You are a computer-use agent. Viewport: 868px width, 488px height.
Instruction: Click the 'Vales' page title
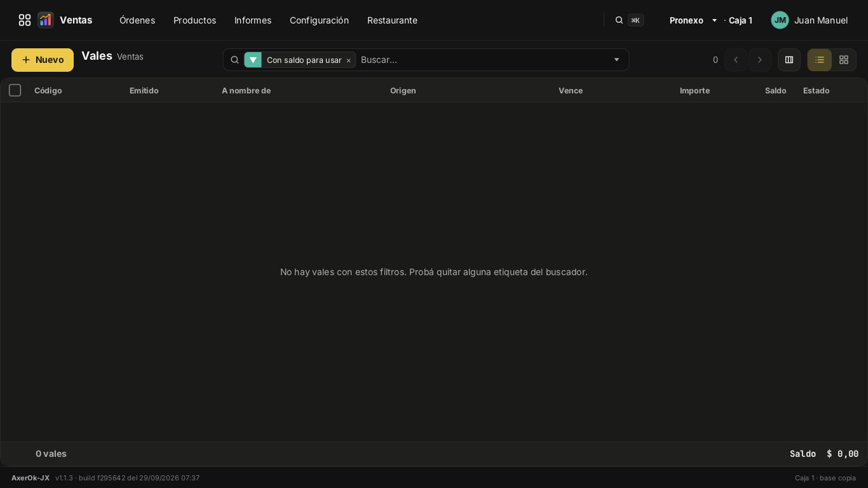(x=97, y=56)
